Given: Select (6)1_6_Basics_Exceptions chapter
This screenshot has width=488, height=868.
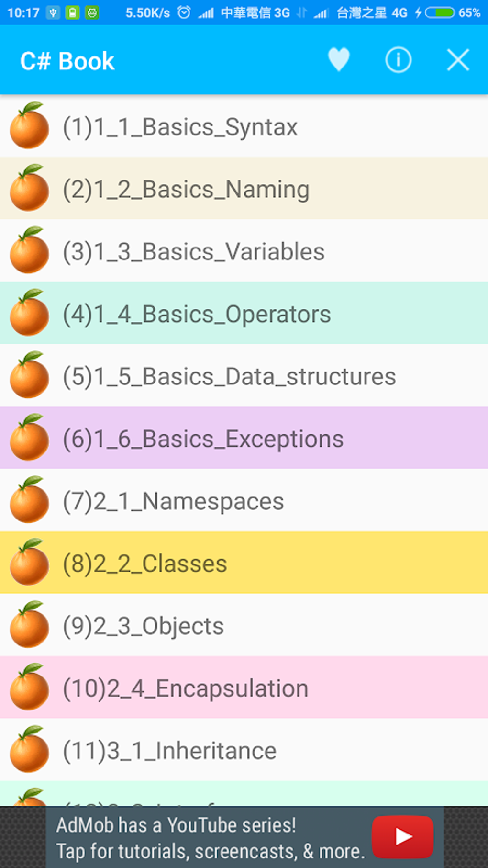Looking at the screenshot, I should [x=203, y=439].
